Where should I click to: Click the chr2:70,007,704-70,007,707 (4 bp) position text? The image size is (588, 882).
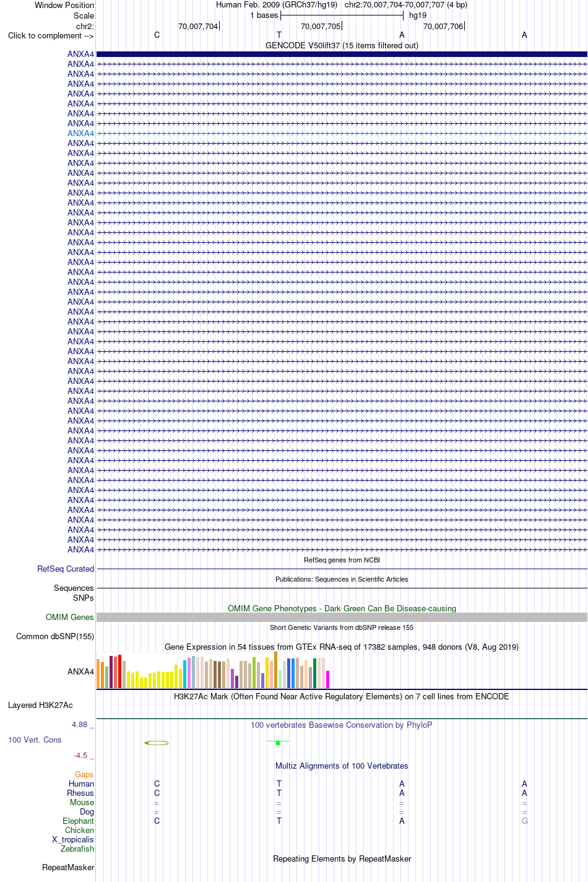pyautogui.click(x=406, y=5)
